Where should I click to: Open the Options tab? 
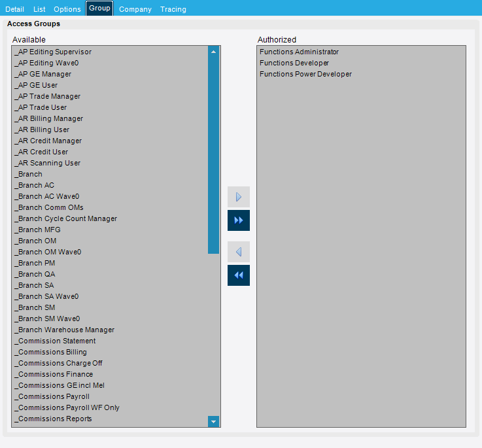(67, 9)
